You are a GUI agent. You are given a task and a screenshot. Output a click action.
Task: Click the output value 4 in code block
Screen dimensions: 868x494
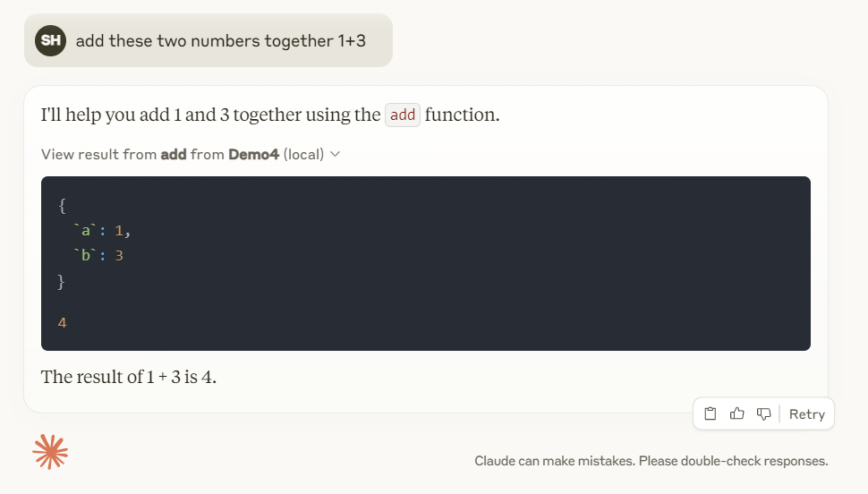pyautogui.click(x=62, y=323)
